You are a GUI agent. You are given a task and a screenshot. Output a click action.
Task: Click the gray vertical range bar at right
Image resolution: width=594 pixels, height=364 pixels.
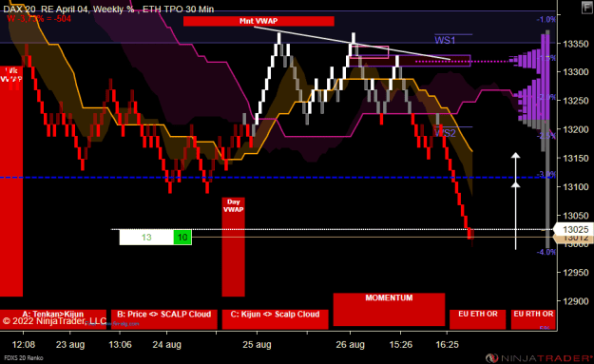coord(547,139)
